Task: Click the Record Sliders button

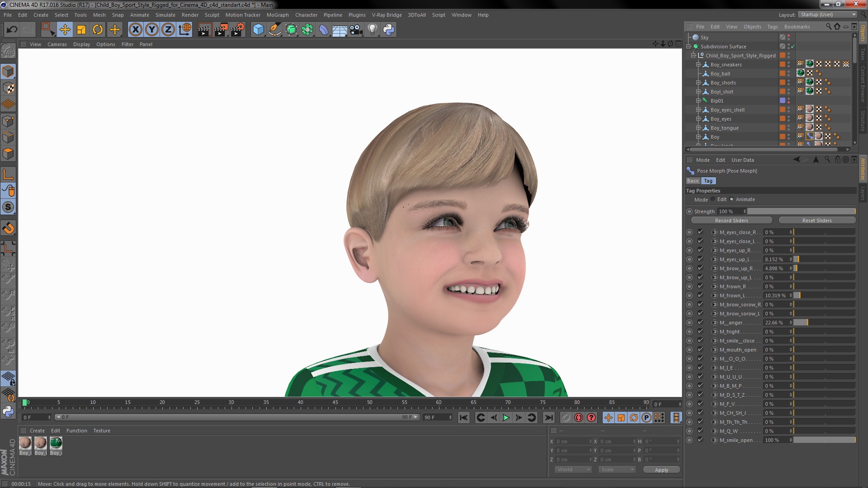Action: (731, 221)
